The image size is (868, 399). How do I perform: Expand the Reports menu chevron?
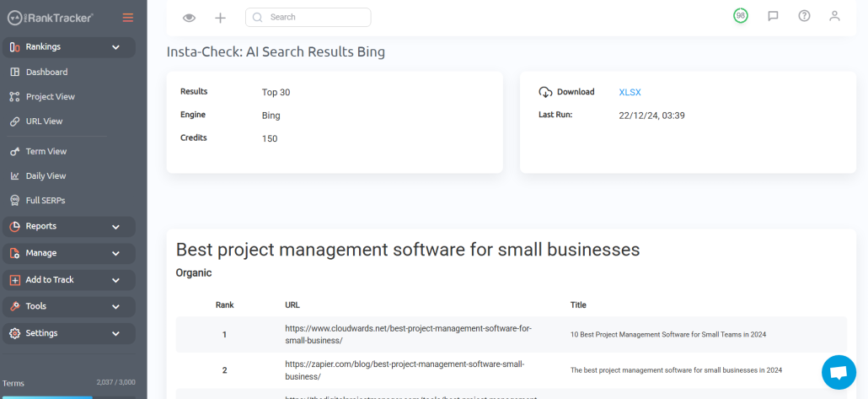(x=115, y=227)
